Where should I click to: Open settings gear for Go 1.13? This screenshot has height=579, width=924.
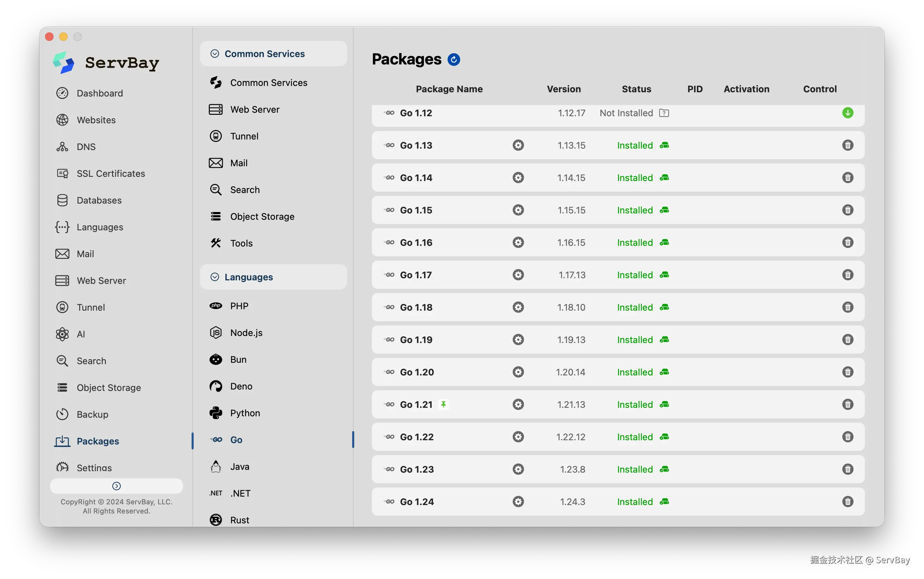tap(518, 145)
